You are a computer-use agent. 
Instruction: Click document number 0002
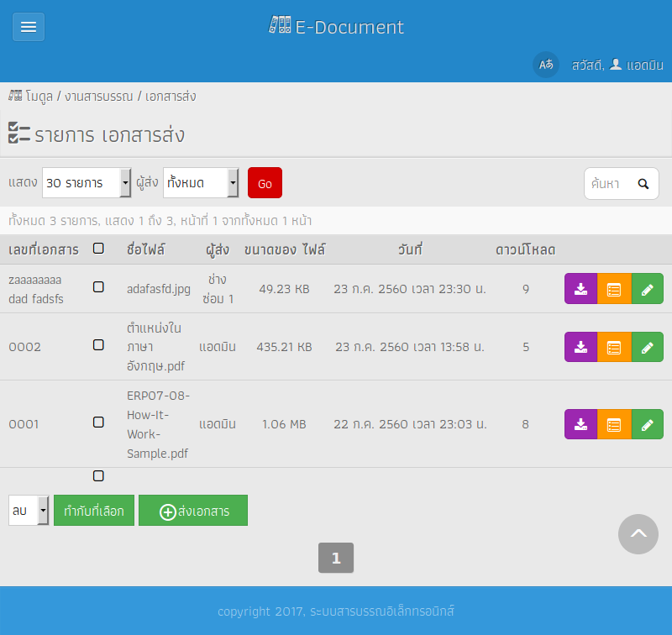click(x=25, y=347)
